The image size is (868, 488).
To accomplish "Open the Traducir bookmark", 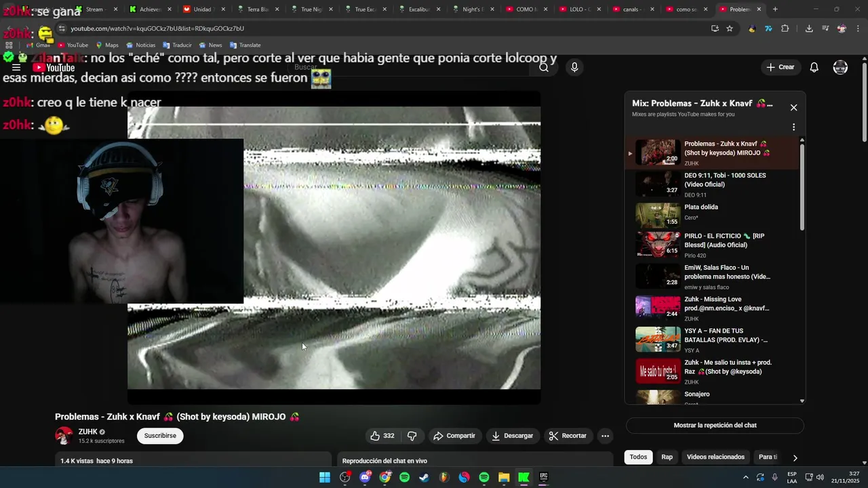I will click(x=177, y=45).
